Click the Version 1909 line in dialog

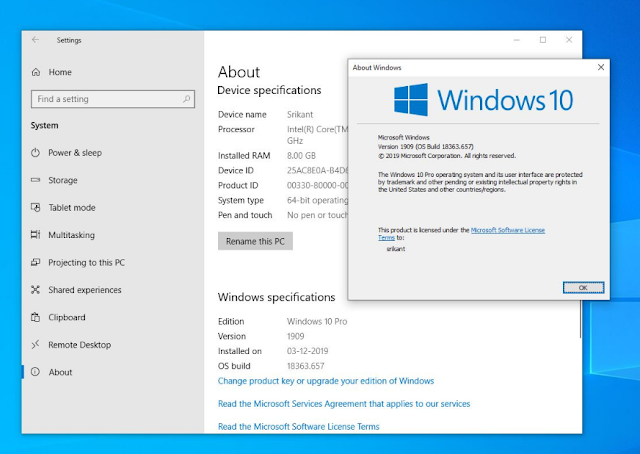point(426,147)
